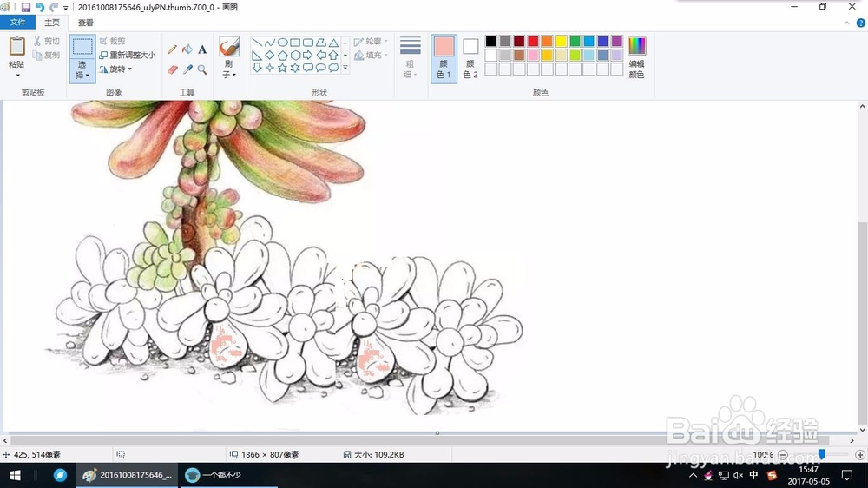Click Resize (重新调整大小) button

[128, 55]
